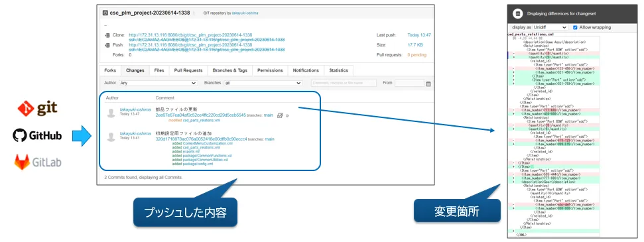Switch to the Files tab
Image resolution: width=644 pixels, height=242 pixels.
tap(159, 71)
